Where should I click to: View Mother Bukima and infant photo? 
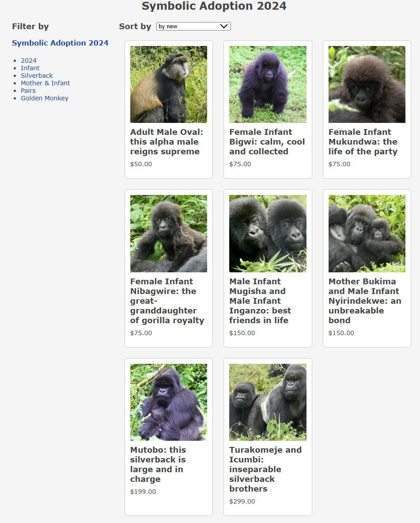[367, 233]
